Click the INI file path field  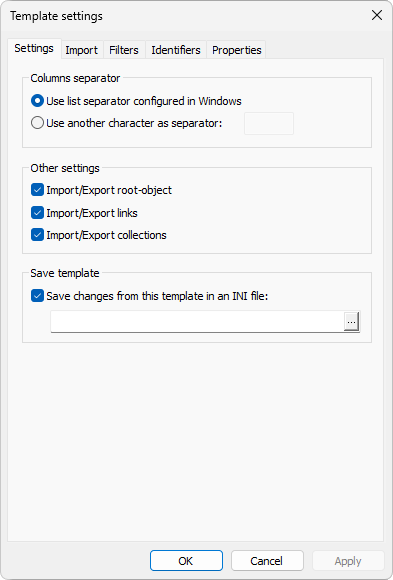pyautogui.click(x=197, y=322)
